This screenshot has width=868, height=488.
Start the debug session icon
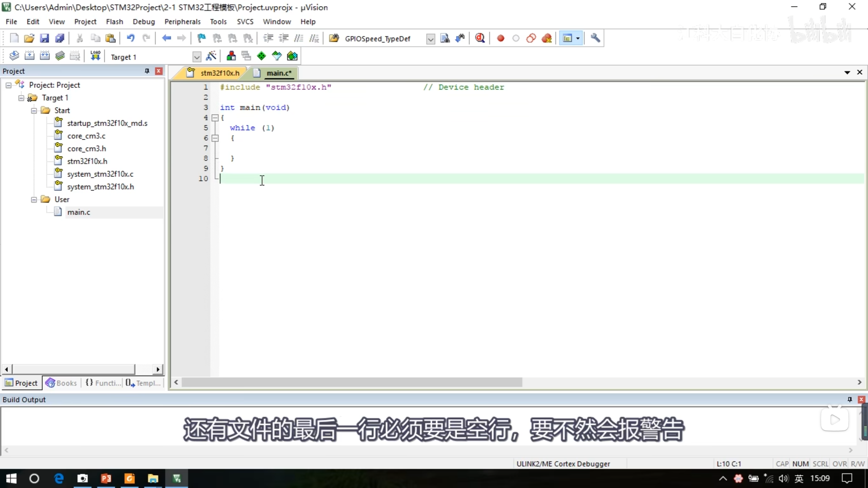(x=480, y=38)
